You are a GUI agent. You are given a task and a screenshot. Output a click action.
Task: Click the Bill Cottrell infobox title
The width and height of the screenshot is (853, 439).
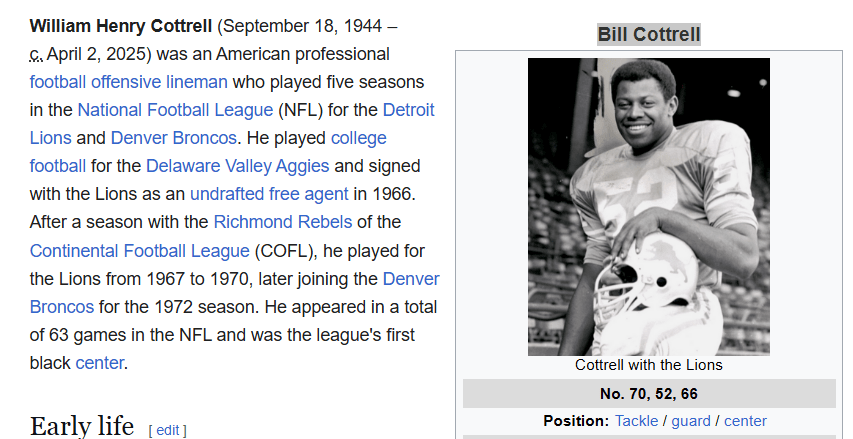point(648,35)
